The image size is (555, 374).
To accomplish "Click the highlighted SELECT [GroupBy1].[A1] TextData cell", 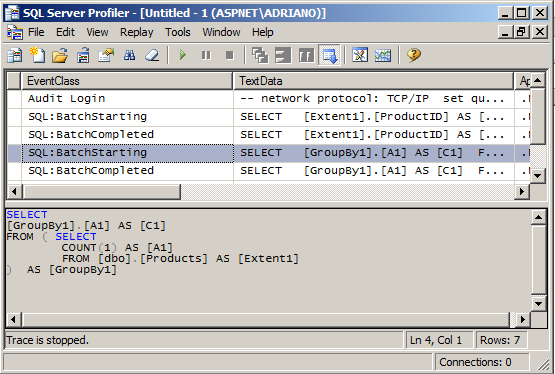I will pyautogui.click(x=373, y=153).
